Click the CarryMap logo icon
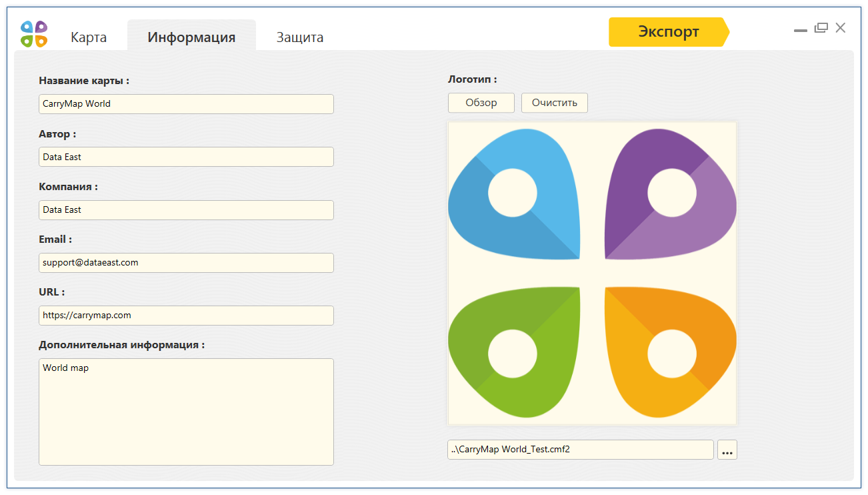 34,34
